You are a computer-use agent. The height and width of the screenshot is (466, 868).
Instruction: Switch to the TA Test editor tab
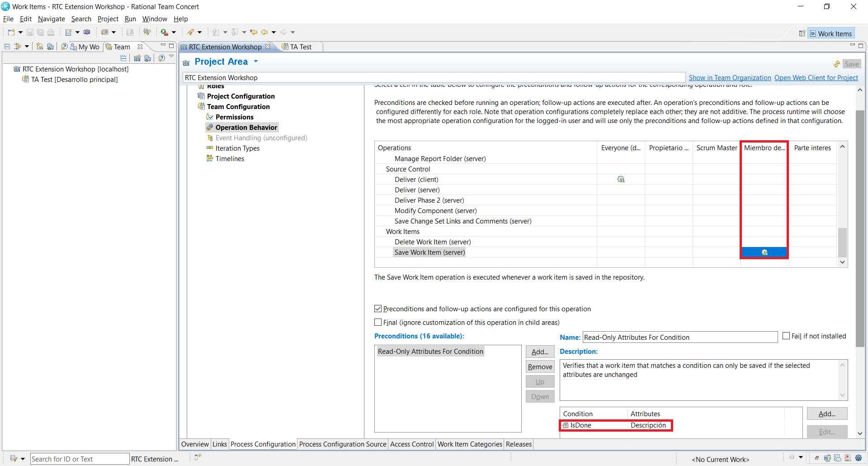click(300, 47)
